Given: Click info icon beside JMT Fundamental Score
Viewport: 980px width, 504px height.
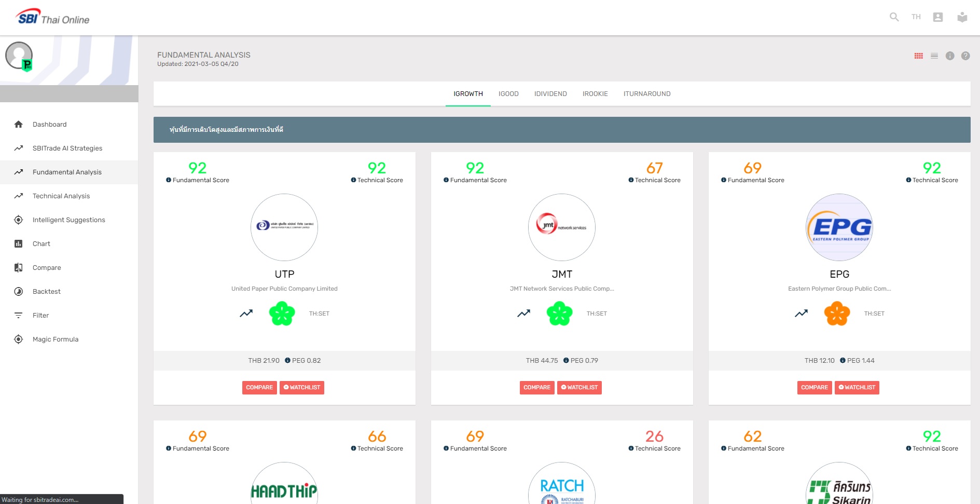Looking at the screenshot, I should [x=446, y=180].
